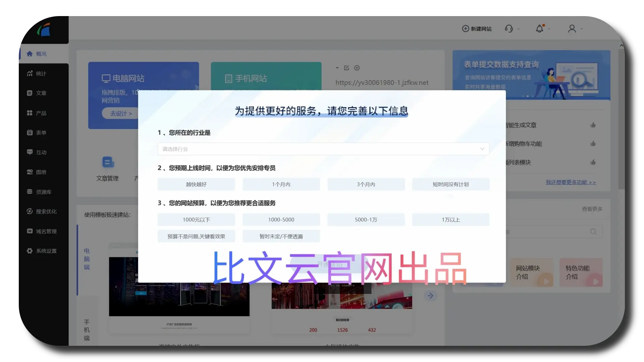
Task: Click previous arrow on dark template thumbnail
Action: point(116,287)
